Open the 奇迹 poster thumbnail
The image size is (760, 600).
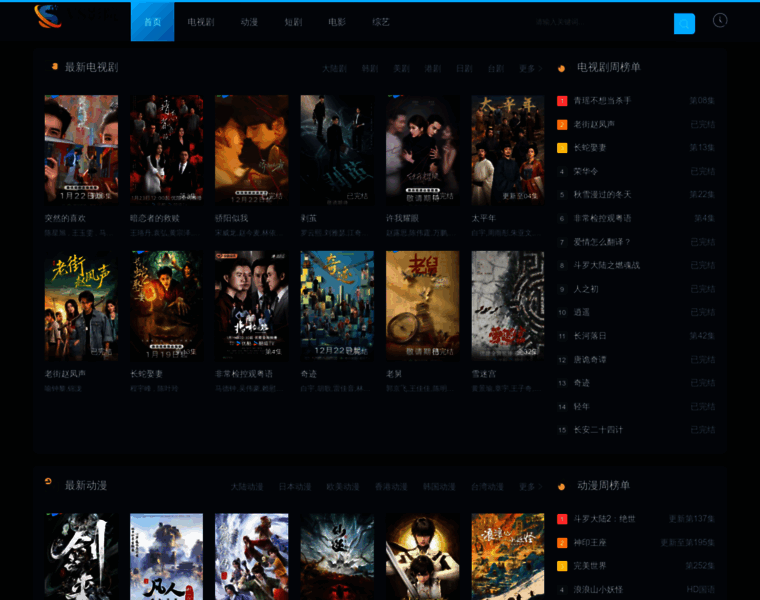point(337,305)
